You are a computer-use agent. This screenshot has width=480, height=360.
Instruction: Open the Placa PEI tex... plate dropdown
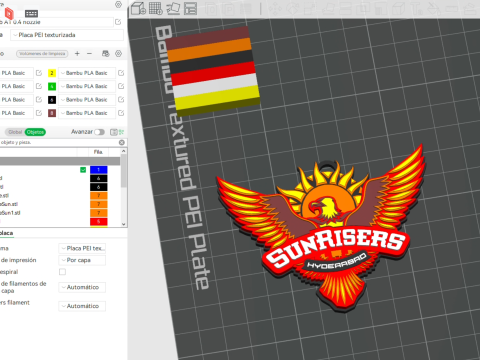pyautogui.click(x=82, y=248)
